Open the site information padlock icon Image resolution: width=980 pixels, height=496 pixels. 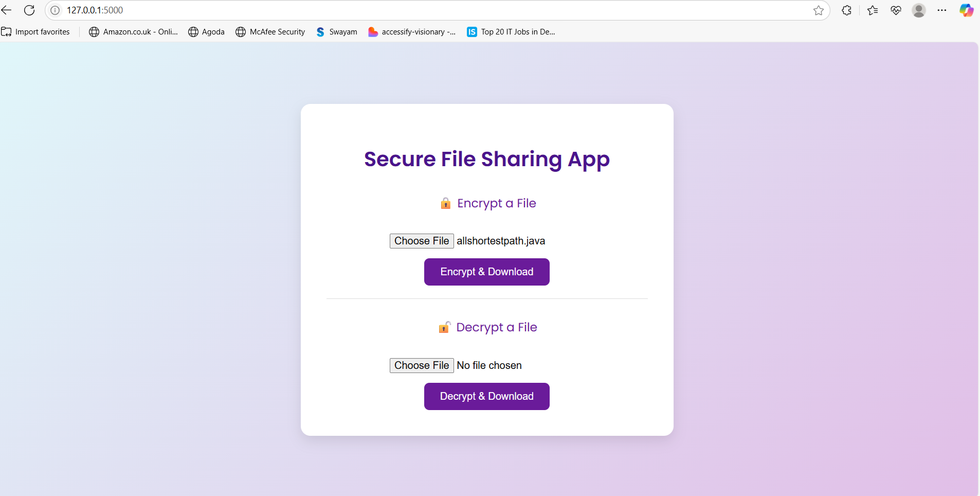tap(54, 10)
